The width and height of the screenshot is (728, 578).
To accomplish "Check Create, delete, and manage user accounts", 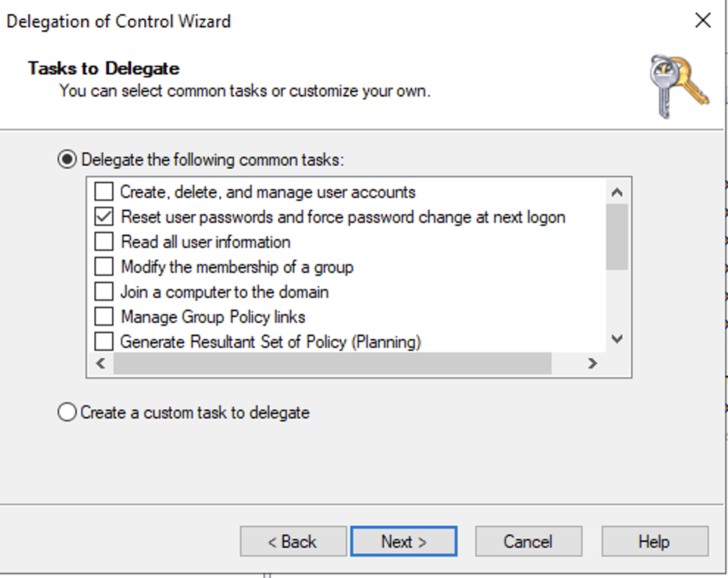I will click(104, 191).
